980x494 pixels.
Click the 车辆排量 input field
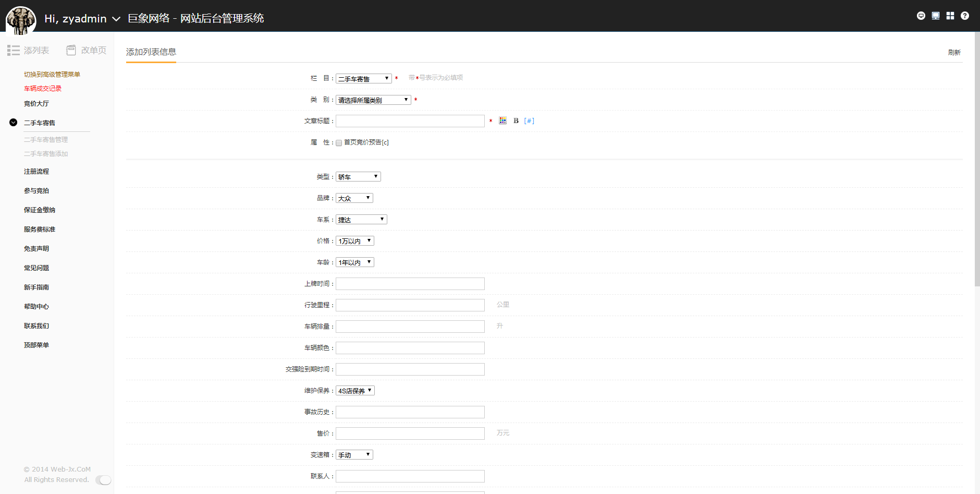tap(410, 327)
